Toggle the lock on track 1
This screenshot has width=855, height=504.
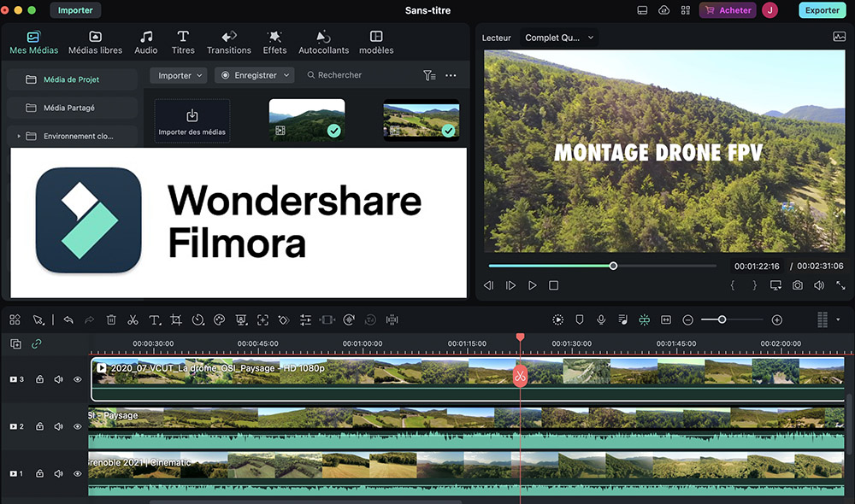40,473
